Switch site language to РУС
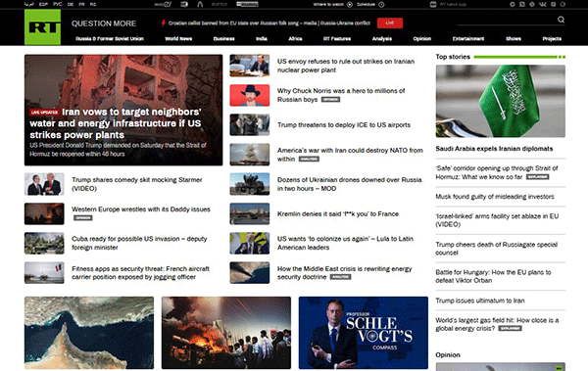The image size is (588, 371). 58,5
